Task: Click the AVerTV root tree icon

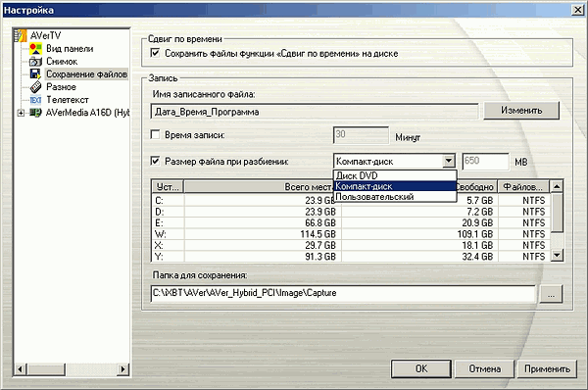Action: pos(21,35)
